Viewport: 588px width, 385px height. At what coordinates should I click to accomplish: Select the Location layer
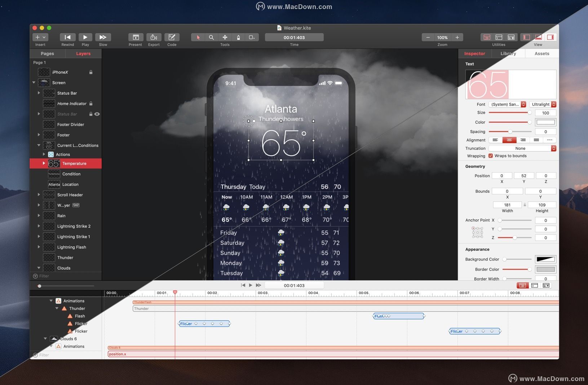66,184
